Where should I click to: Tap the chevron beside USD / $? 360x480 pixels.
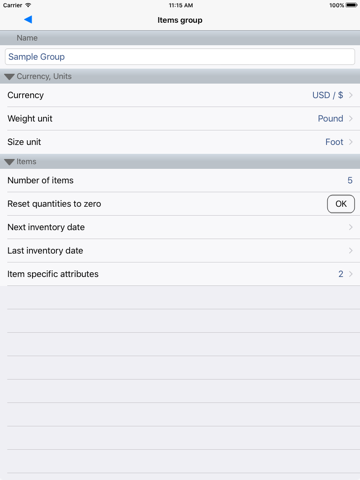[x=351, y=95]
